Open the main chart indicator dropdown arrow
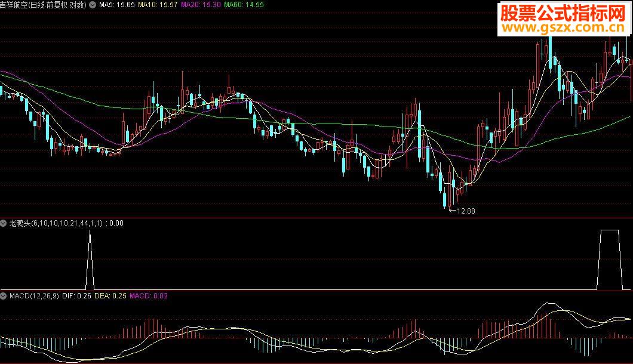This screenshot has height=364, width=633. click(x=93, y=5)
